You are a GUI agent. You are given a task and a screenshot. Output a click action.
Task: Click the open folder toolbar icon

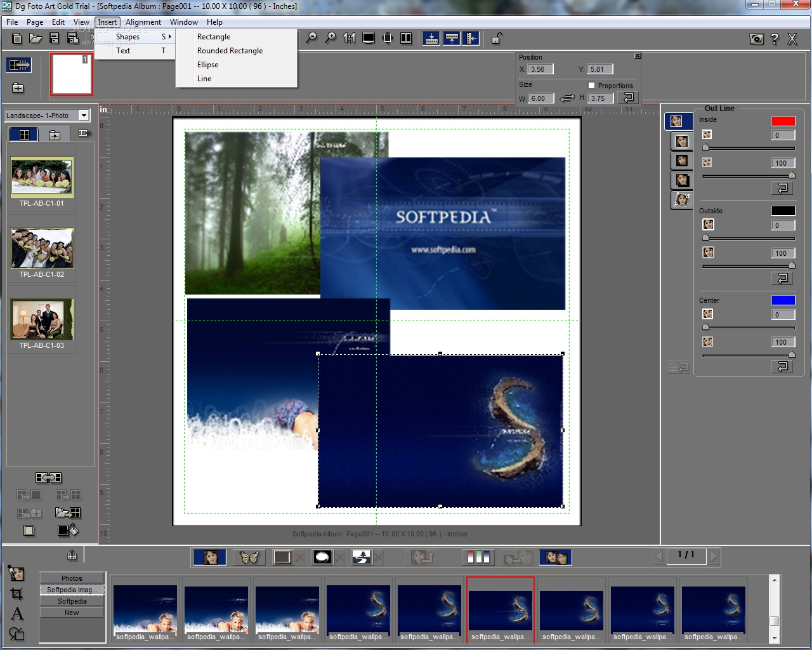coord(36,39)
